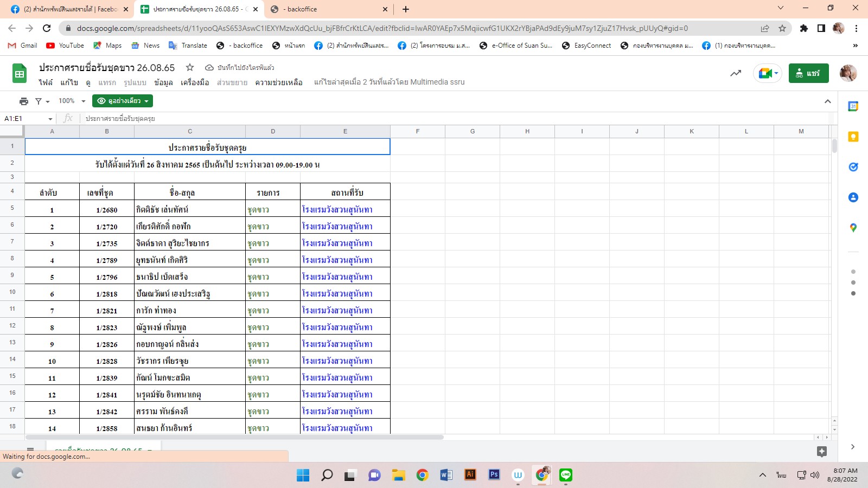Collapse the header with the up chevron
The height and width of the screenshot is (488, 868).
(827, 101)
